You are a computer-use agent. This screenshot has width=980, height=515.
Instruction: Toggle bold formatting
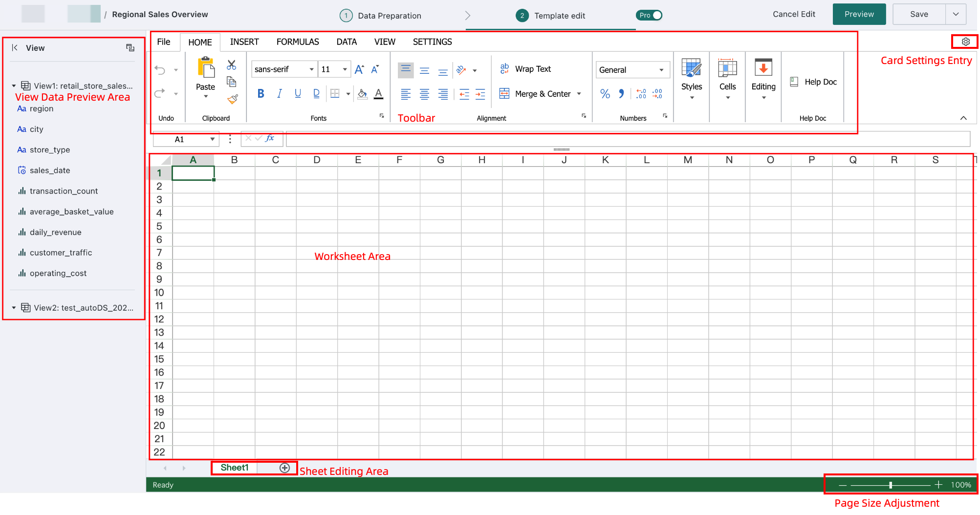(261, 93)
